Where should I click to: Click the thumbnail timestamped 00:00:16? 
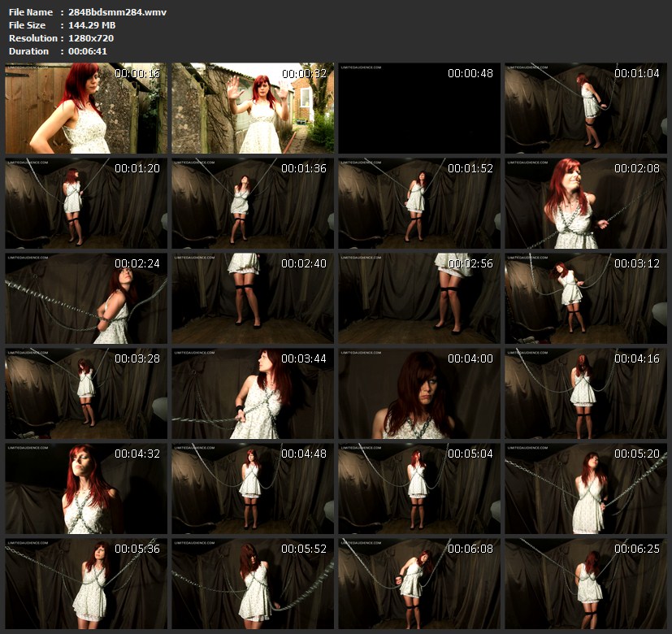point(86,108)
